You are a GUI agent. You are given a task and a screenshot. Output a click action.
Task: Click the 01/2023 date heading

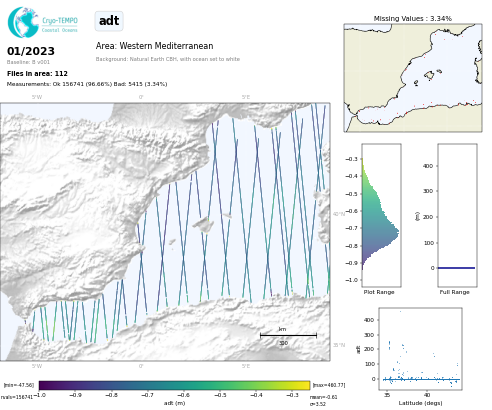31,51
